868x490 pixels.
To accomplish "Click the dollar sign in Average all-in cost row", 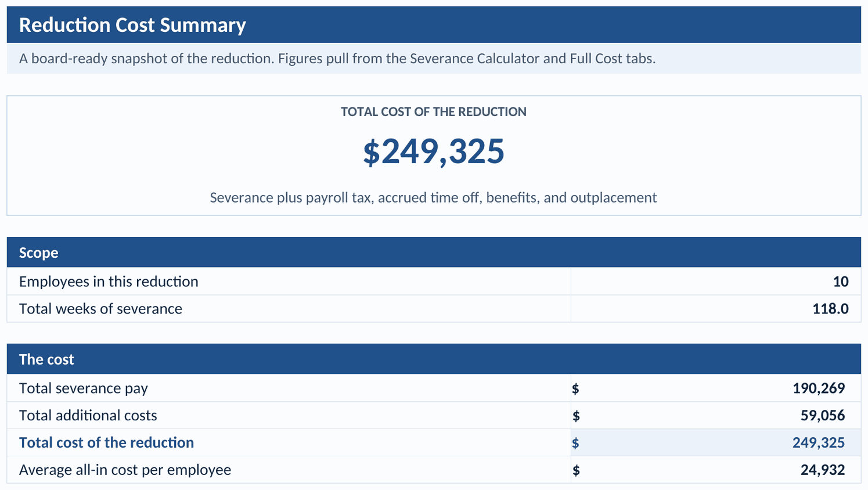I will [575, 470].
